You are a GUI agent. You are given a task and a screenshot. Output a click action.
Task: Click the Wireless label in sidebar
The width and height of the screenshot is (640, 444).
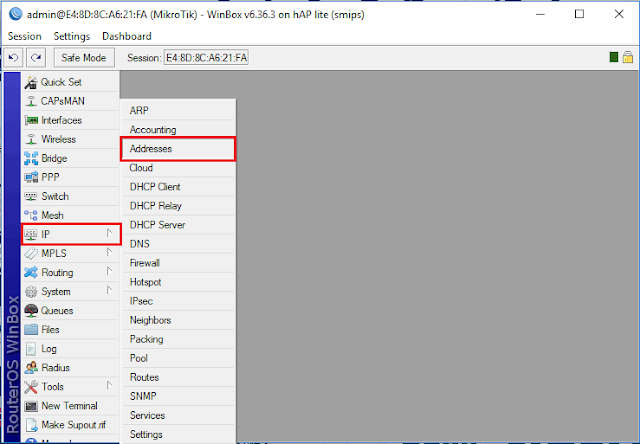click(58, 139)
